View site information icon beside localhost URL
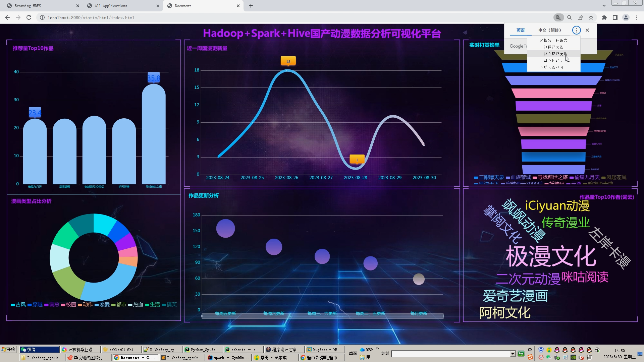The image size is (644, 362). 42,17
